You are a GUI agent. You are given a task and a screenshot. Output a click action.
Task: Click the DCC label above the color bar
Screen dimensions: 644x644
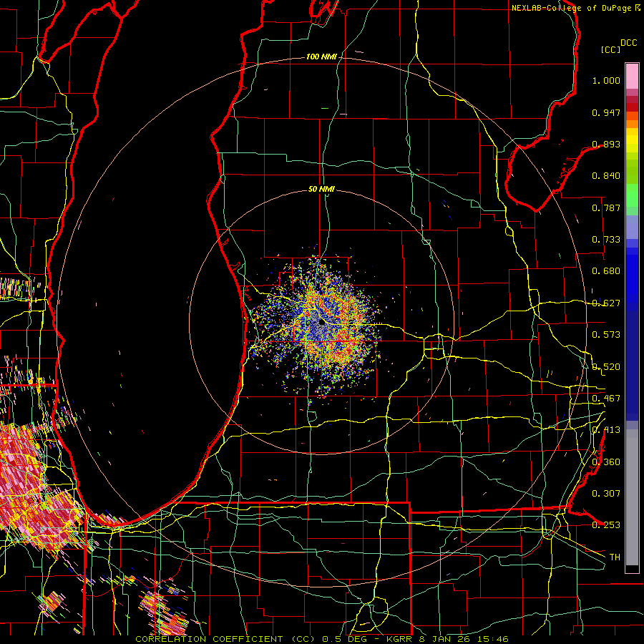tap(628, 43)
